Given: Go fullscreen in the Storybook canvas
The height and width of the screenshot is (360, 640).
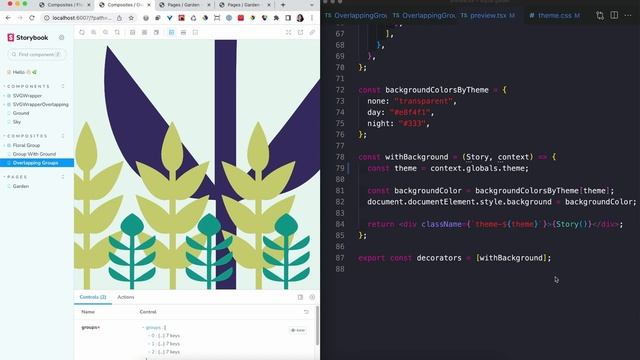Looking at the screenshot, I should (289, 32).
